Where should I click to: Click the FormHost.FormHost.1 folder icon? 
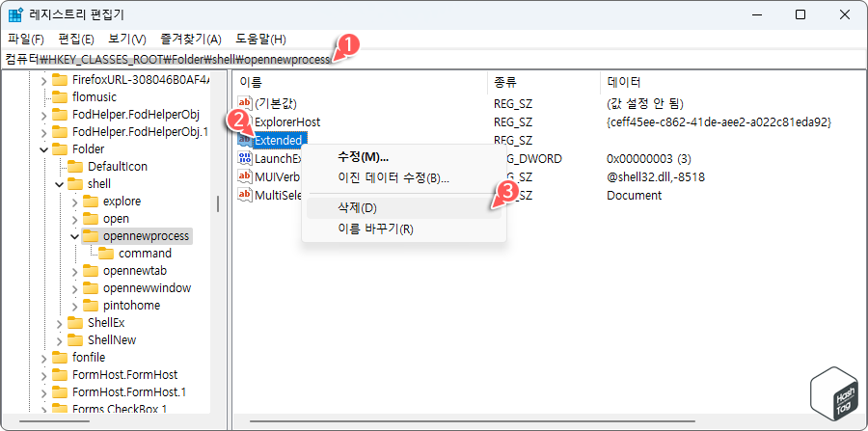coord(60,391)
